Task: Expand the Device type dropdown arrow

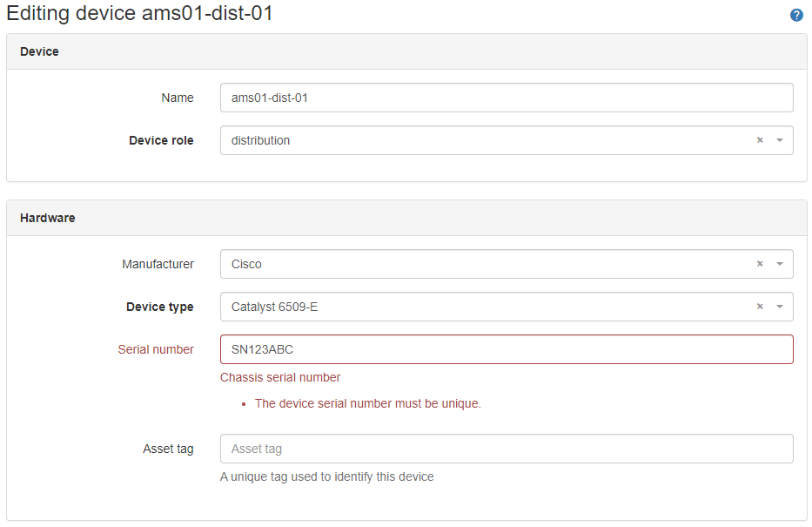Action: point(780,307)
